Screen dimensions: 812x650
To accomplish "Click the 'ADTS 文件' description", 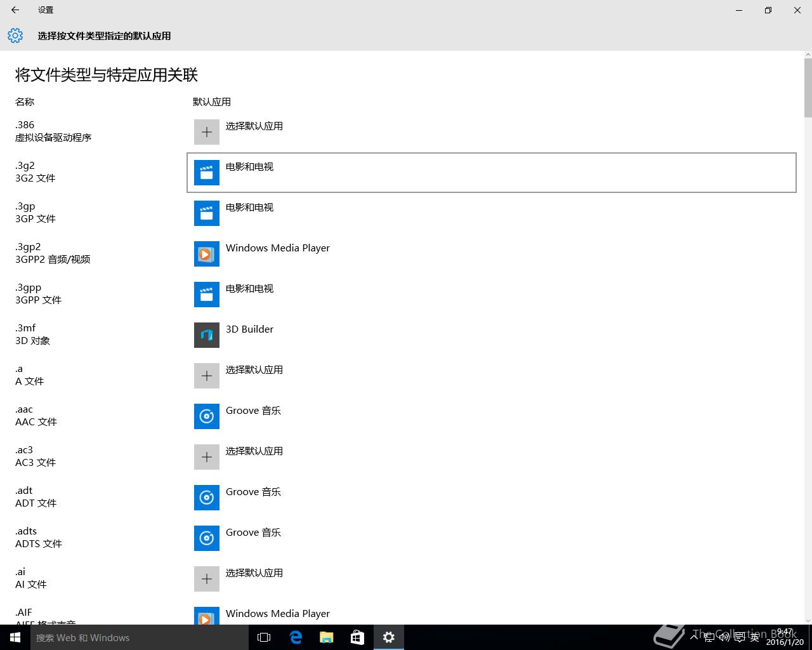I will coord(39,544).
